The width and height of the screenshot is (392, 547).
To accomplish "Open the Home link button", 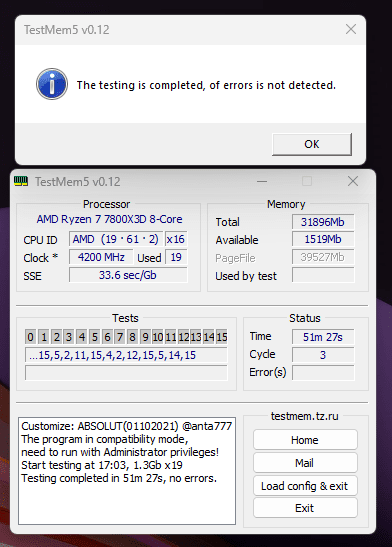I will point(305,440).
